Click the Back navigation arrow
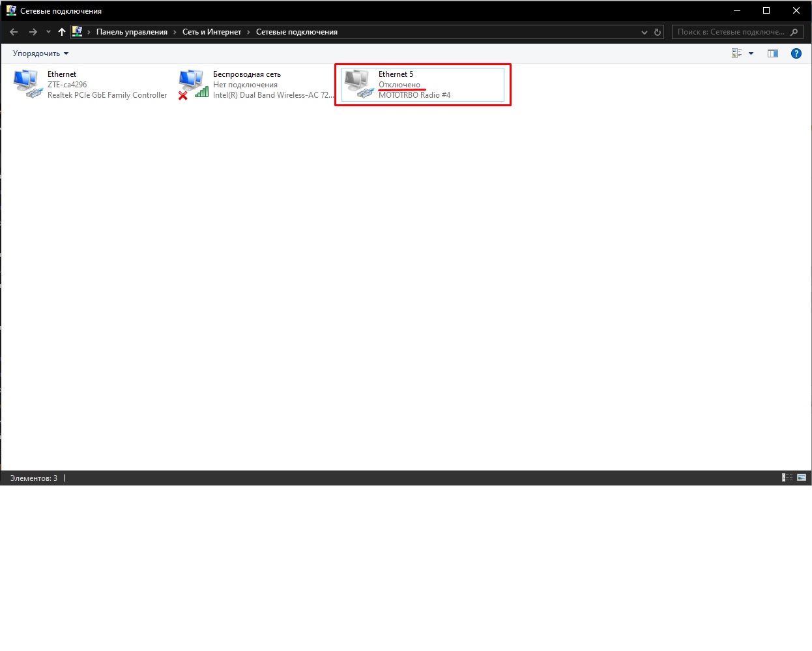Screen dimensions: 812x651 click(14, 32)
